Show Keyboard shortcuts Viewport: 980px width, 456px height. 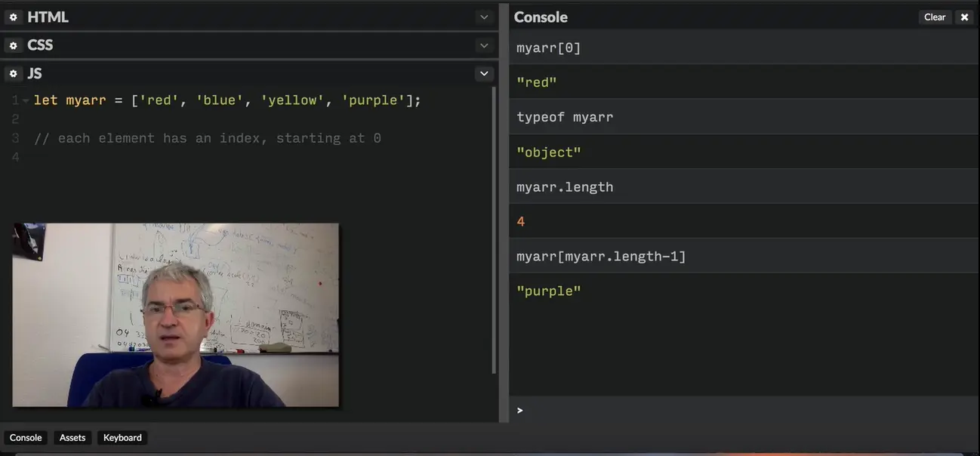122,438
